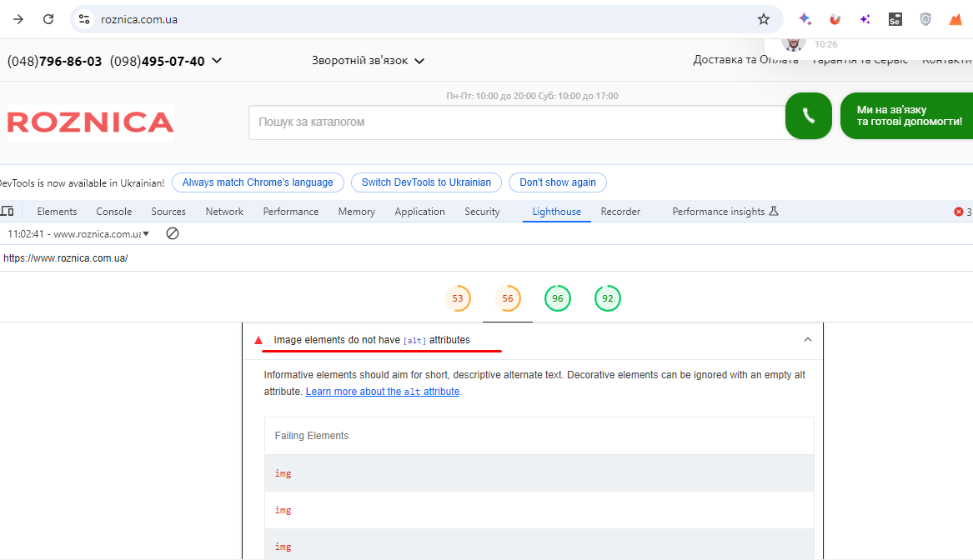Click the browser reload button

pos(48,19)
